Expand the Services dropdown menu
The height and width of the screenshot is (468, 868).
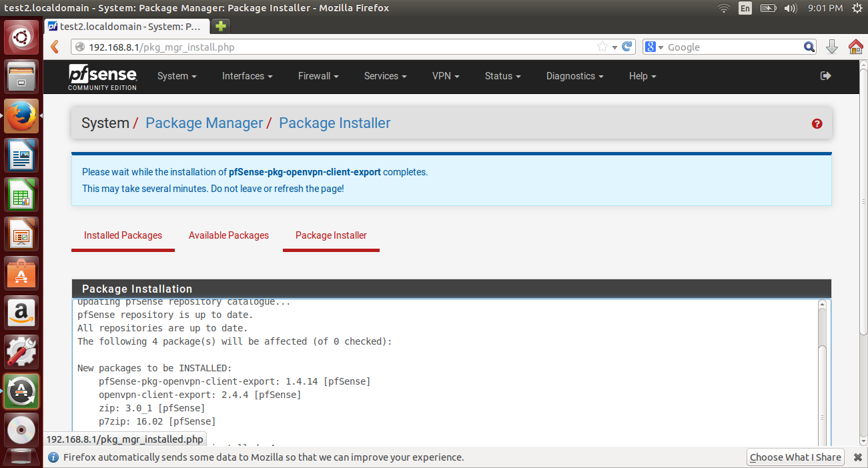pos(385,76)
